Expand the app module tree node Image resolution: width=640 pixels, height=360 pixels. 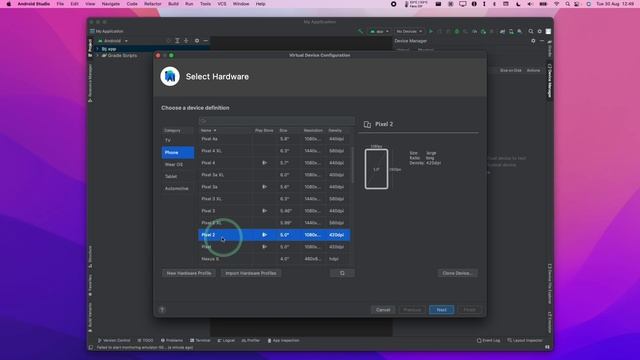[x=98, y=49]
